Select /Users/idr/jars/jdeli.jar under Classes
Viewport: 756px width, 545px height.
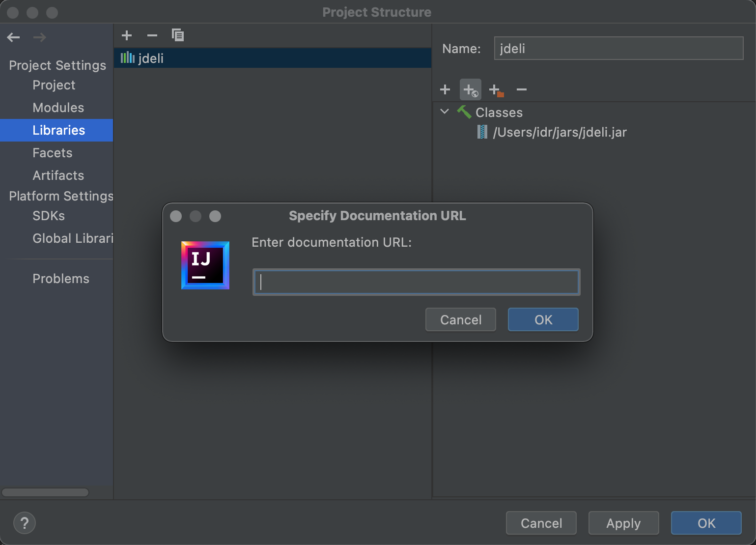coord(560,132)
